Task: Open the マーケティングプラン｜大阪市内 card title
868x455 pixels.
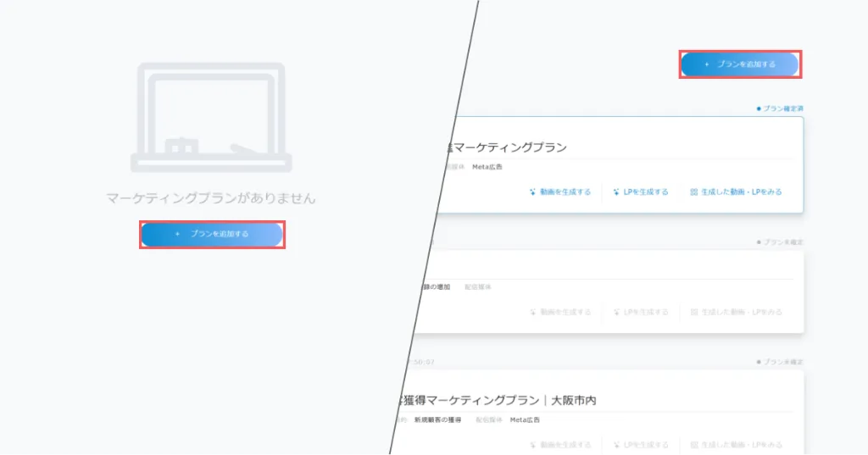Action: click(500, 399)
